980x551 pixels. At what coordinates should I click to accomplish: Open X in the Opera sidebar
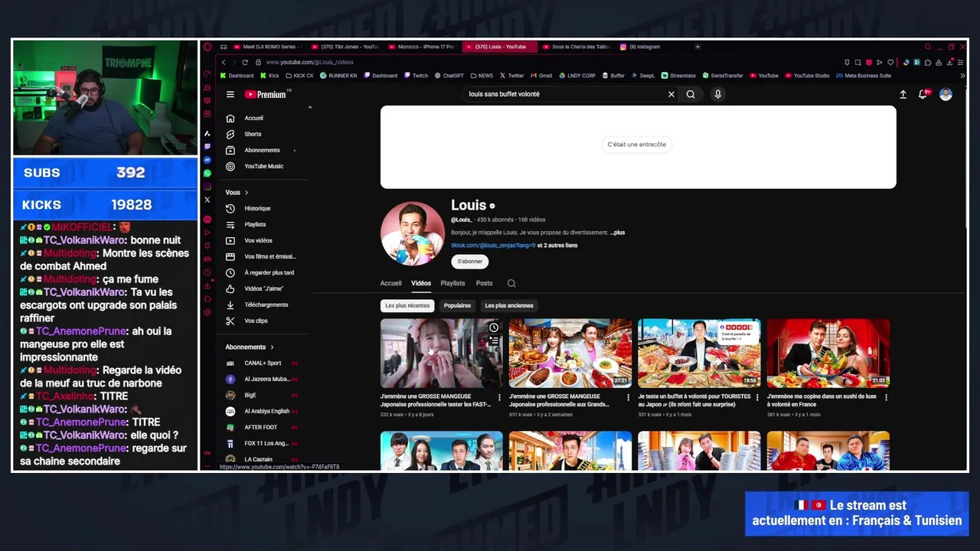pyautogui.click(x=207, y=200)
